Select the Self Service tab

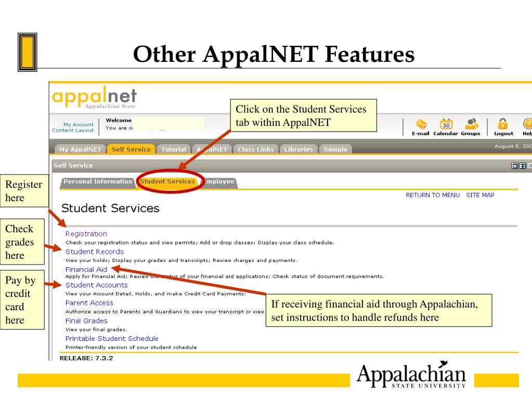tap(131, 149)
